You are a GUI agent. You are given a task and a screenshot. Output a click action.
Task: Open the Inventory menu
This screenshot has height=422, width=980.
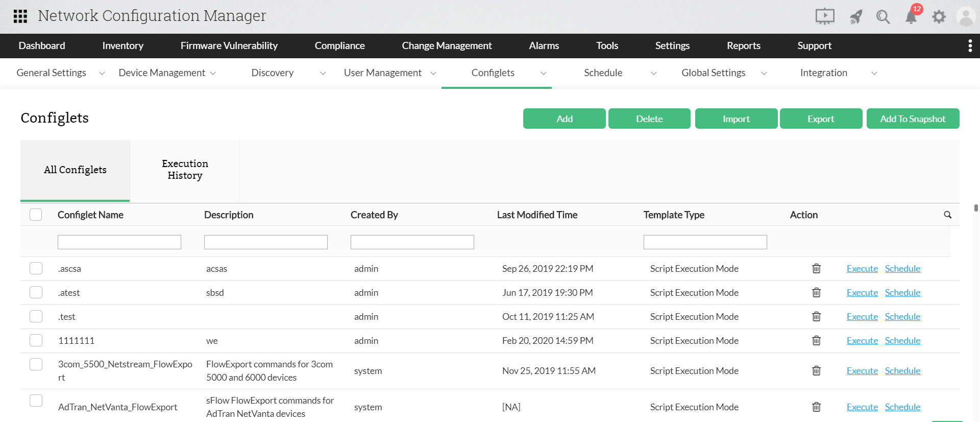point(122,45)
